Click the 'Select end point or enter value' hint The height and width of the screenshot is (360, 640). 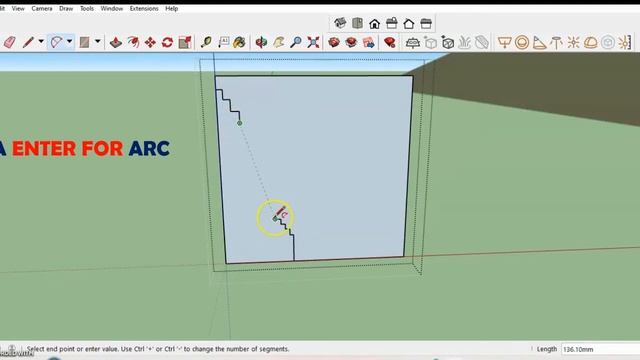click(x=158, y=349)
